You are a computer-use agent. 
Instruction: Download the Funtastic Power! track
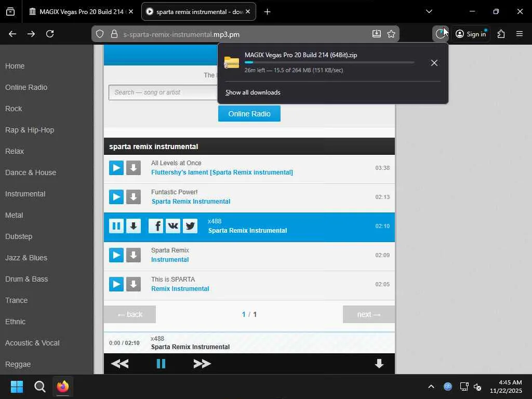pos(134,197)
